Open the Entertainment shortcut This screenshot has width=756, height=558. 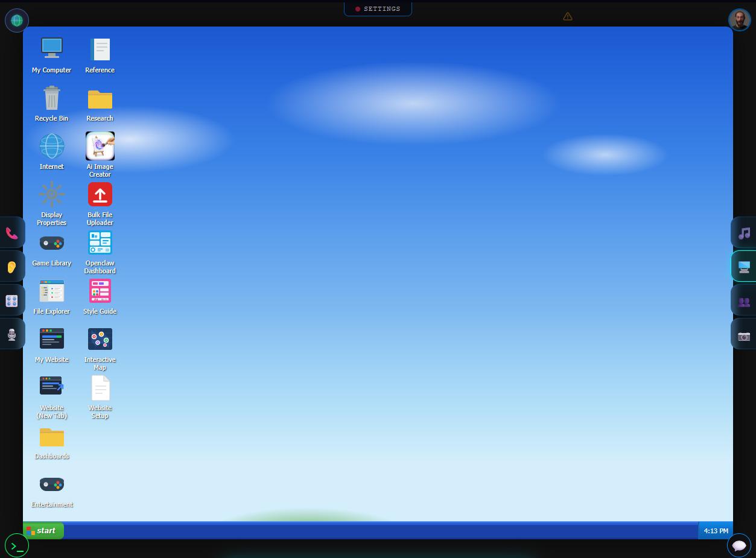point(52,484)
